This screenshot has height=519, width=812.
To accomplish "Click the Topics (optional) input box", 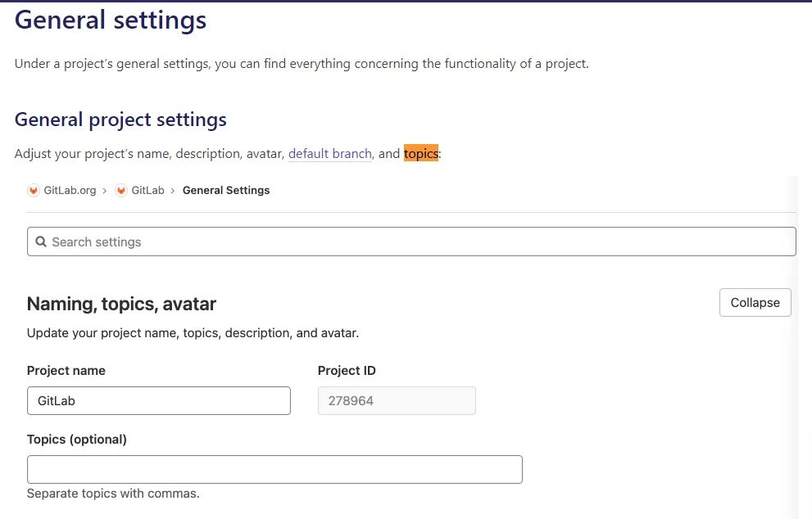I will pos(274,469).
